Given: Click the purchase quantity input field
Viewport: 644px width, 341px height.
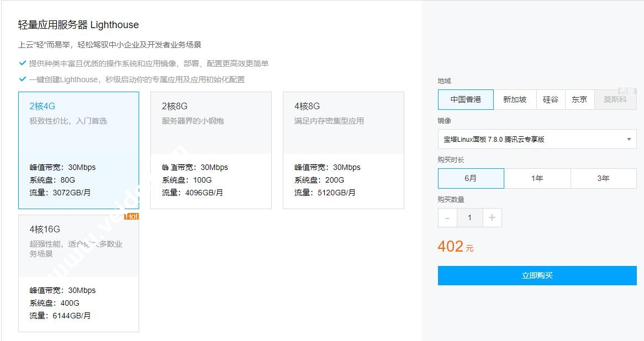Looking at the screenshot, I should click(469, 218).
